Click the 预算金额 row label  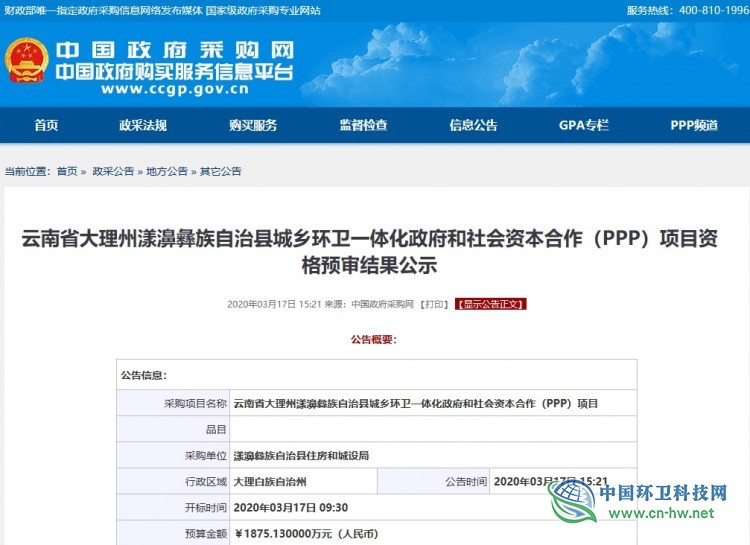tap(206, 534)
